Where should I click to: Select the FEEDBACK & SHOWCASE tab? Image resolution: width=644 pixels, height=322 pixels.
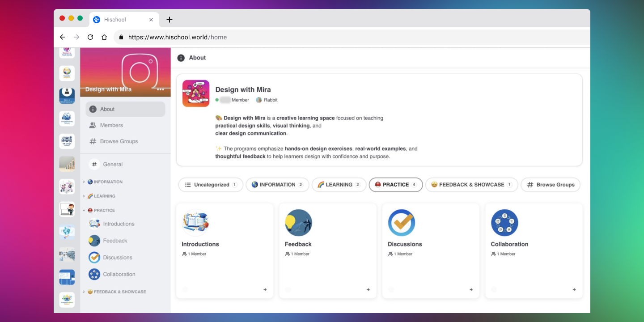point(471,185)
